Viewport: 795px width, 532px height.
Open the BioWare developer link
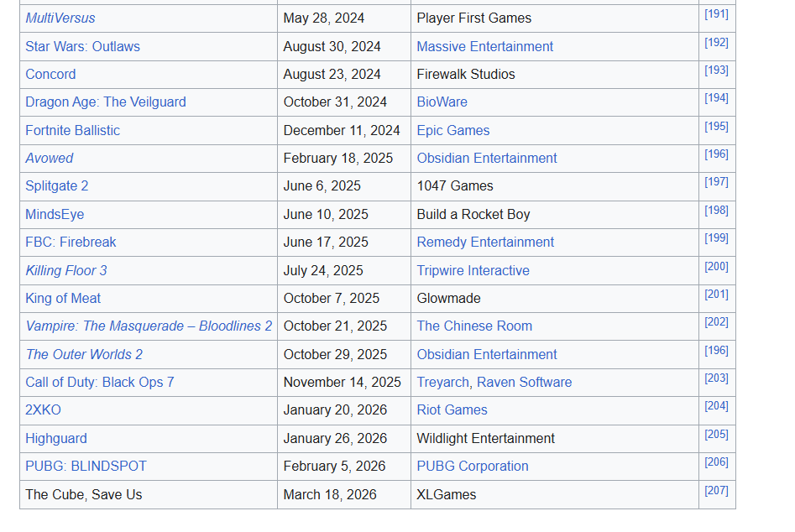click(442, 102)
